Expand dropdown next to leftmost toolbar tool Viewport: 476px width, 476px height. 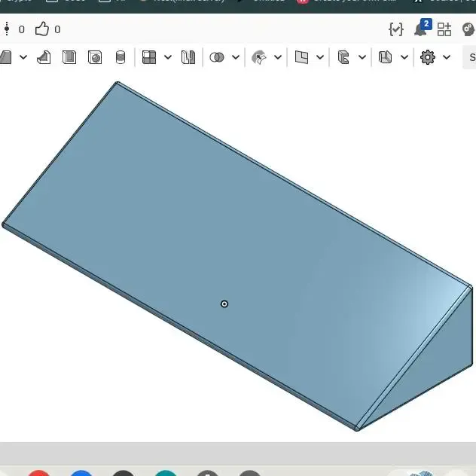tap(23, 57)
